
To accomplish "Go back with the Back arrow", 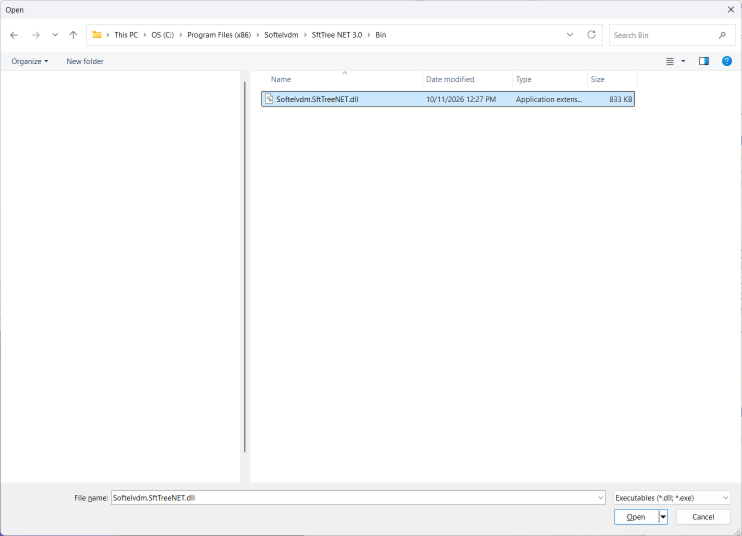I will (14, 35).
